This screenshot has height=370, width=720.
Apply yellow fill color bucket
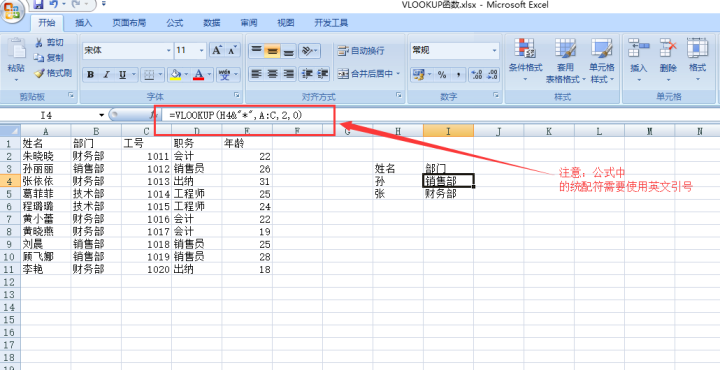(175, 74)
